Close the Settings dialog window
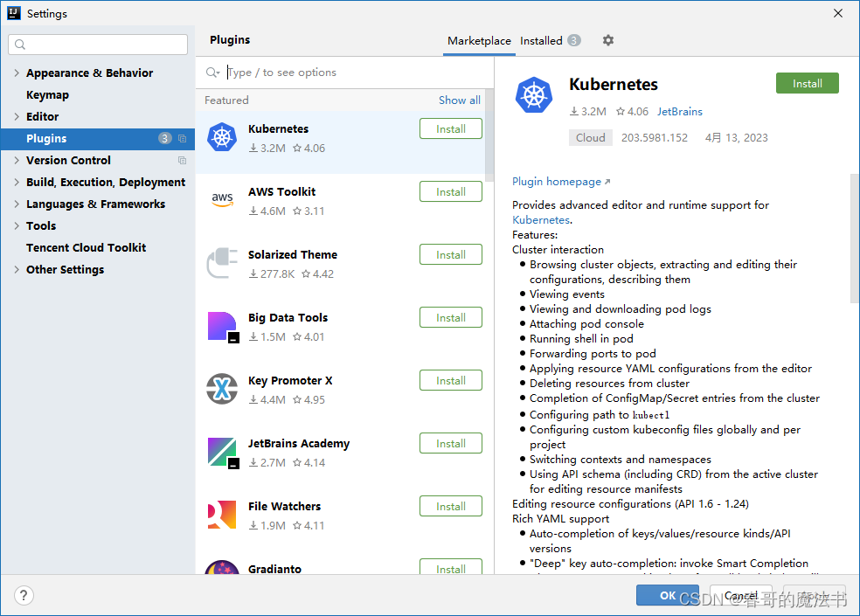 [x=838, y=13]
